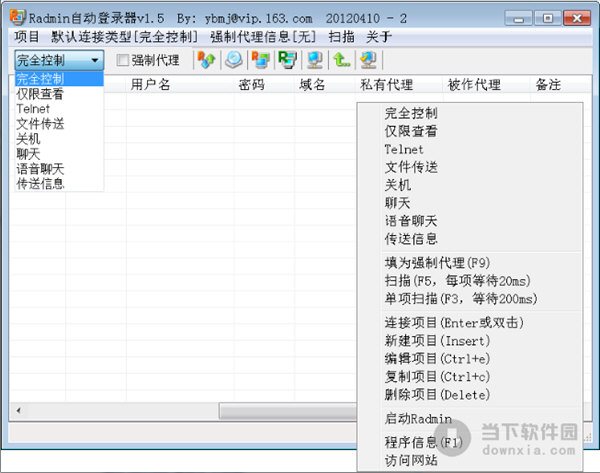Image resolution: width=600 pixels, height=473 pixels.
Task: Choose 启动Radmin in context menu
Action: pyautogui.click(x=470, y=419)
